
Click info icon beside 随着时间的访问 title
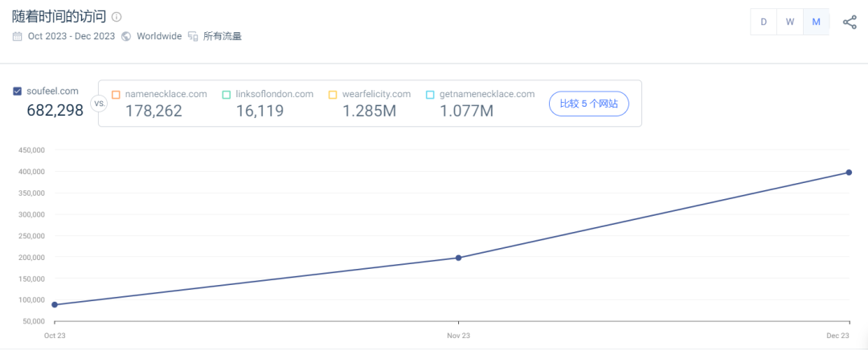click(x=117, y=17)
